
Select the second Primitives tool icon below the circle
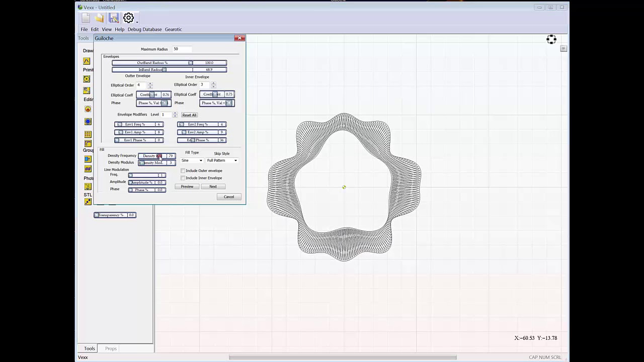tap(87, 90)
